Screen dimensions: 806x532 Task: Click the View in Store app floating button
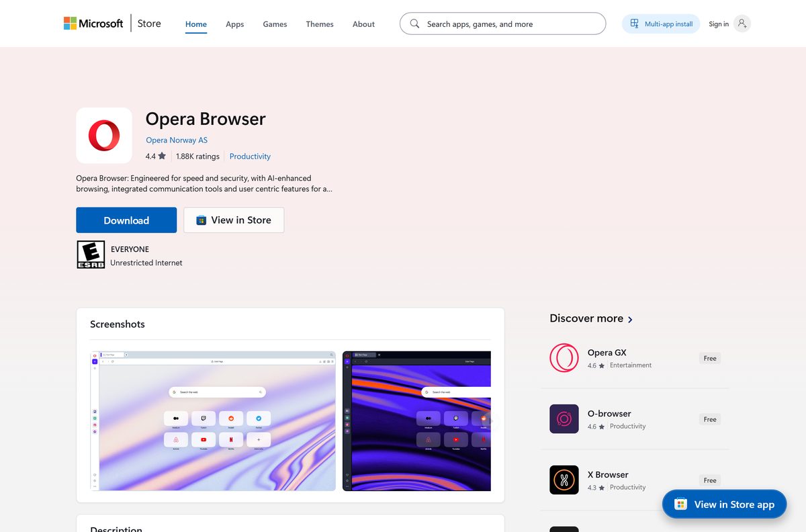coord(724,504)
